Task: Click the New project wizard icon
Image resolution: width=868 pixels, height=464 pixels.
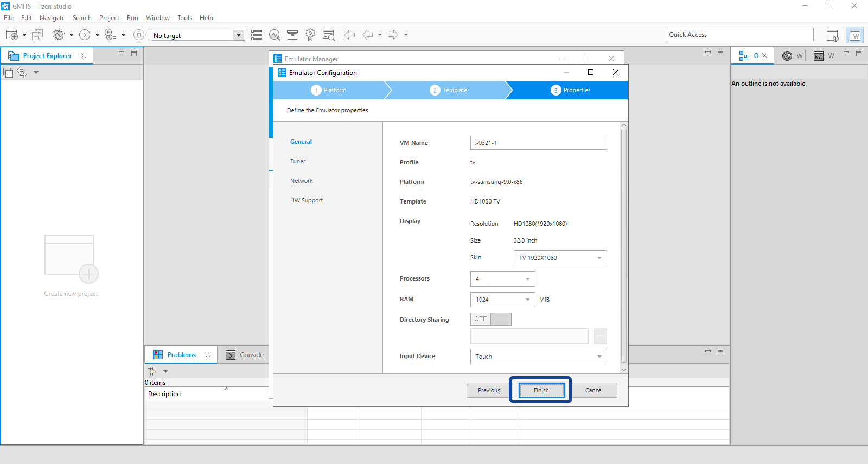Action: (12, 35)
